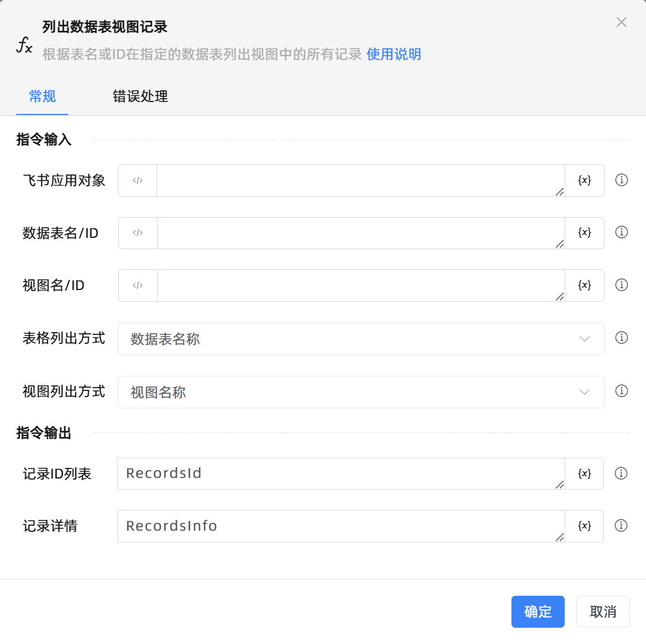Show info tooltip for 记录ID列表
The image size is (646, 644).
coord(621,473)
